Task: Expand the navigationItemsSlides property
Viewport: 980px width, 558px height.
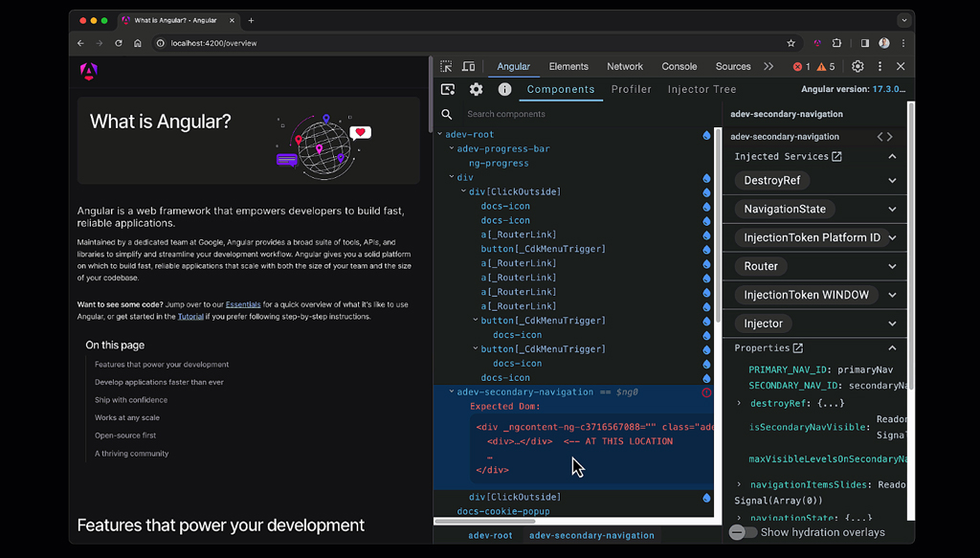Action: click(740, 484)
